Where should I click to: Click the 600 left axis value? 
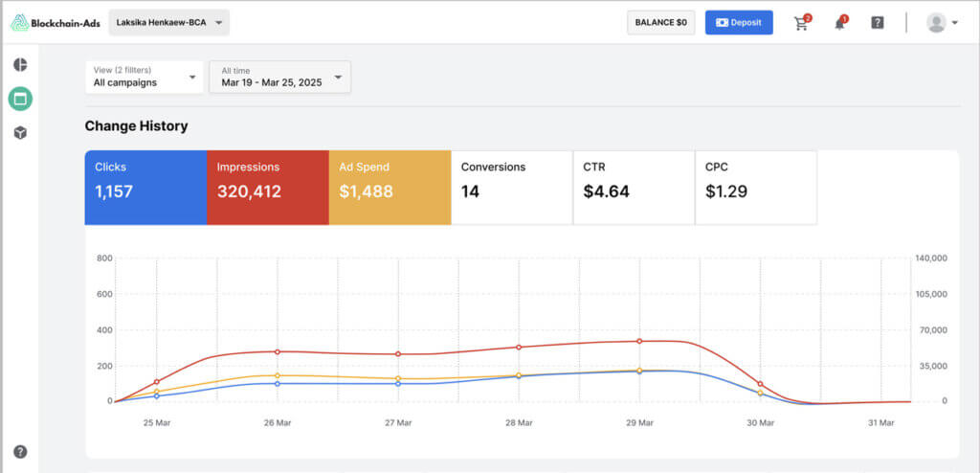104,294
